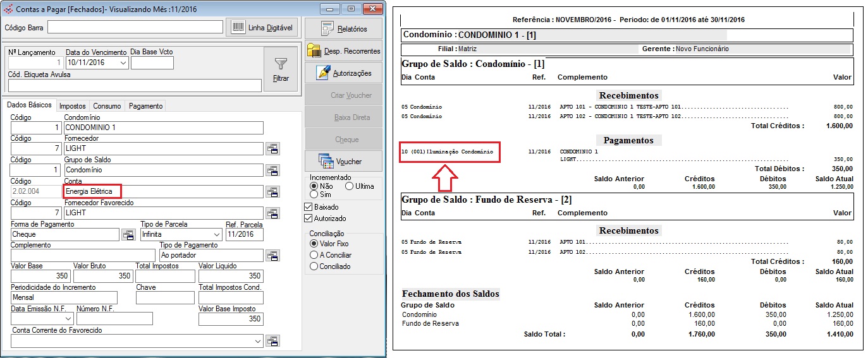868x358 pixels.
Task: Open Desp. Recorrentes
Action: pyautogui.click(x=344, y=51)
